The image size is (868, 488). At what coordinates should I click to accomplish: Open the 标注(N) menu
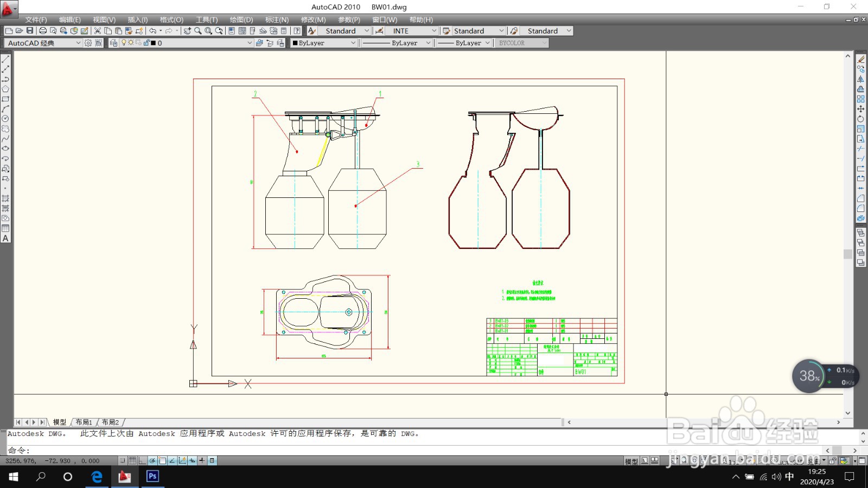pyautogui.click(x=277, y=20)
